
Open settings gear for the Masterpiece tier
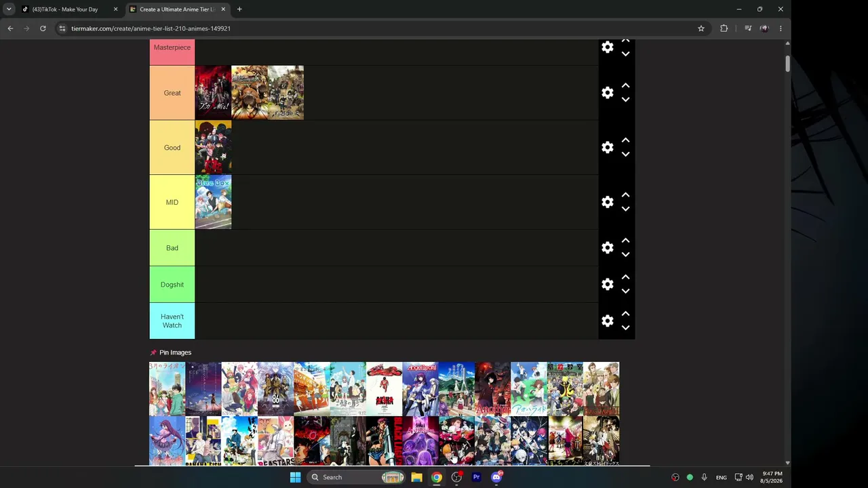coord(608,47)
